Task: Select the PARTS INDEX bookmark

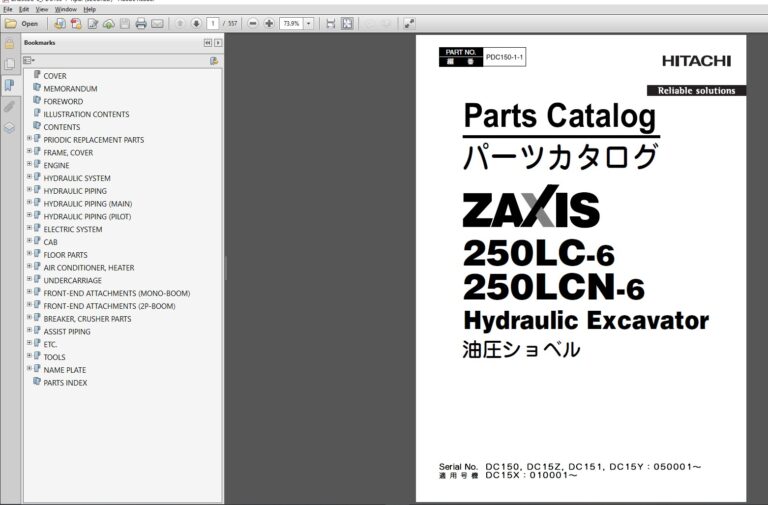Action: point(65,383)
